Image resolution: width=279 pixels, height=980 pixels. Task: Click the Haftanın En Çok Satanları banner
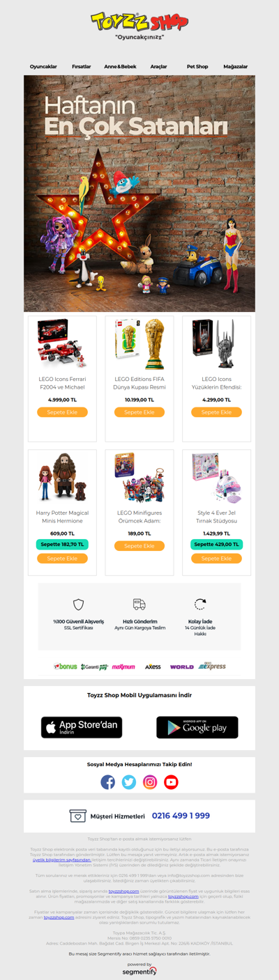139,194
